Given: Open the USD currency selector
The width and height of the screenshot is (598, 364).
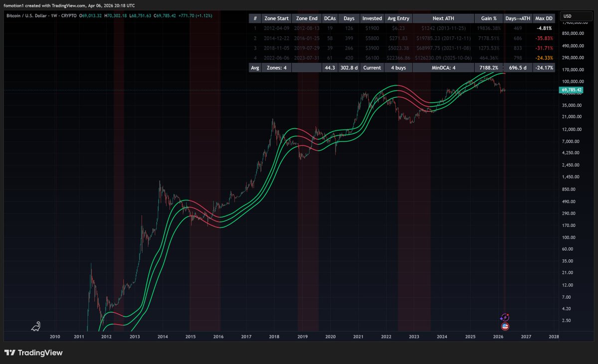Looking at the screenshot, I should click(576, 16).
